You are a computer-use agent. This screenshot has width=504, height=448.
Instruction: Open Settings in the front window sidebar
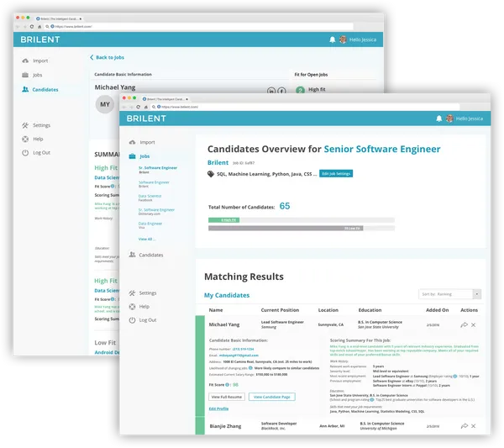[x=147, y=293]
